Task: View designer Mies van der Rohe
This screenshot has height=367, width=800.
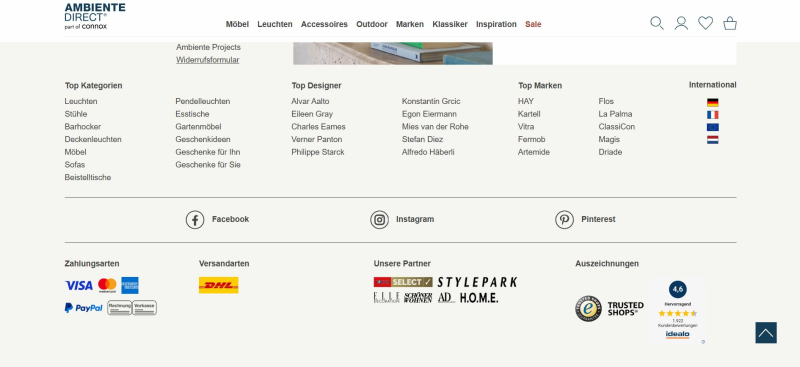Action: (x=435, y=127)
